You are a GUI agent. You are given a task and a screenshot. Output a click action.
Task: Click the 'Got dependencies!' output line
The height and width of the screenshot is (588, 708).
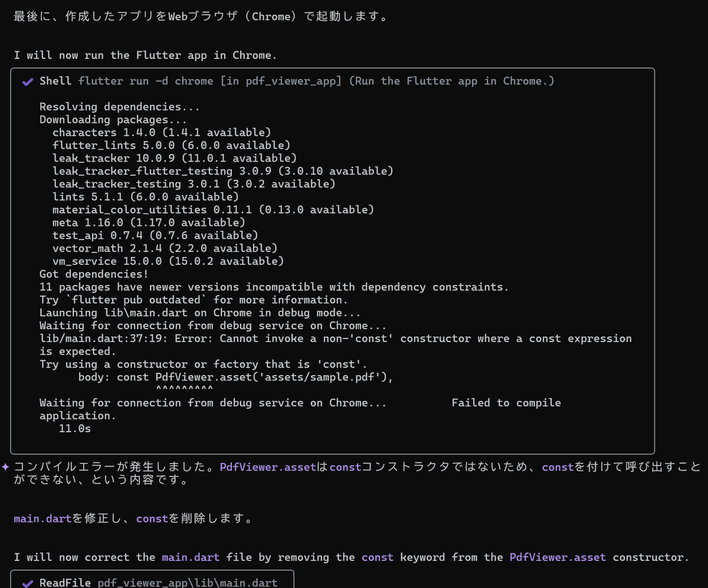click(x=94, y=274)
